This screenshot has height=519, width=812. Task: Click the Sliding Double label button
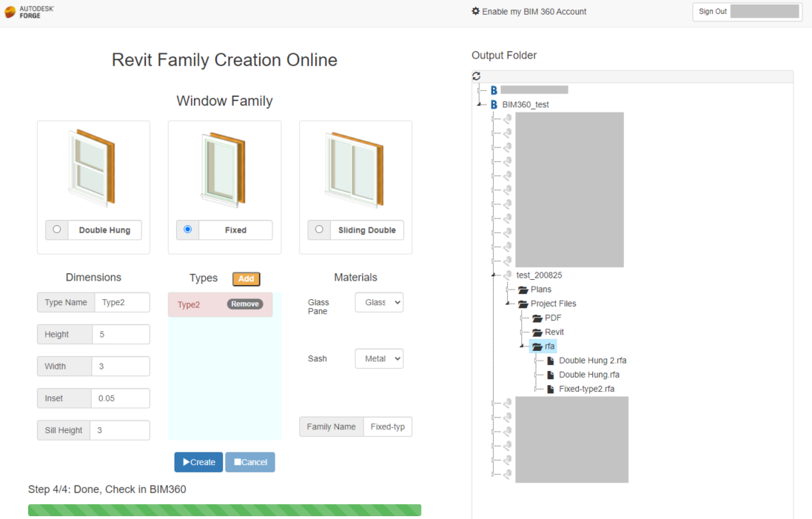(x=367, y=230)
